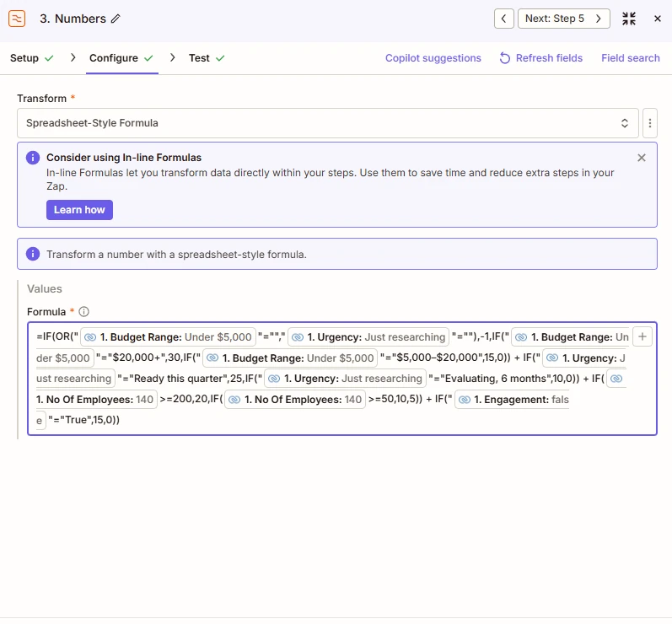The width and height of the screenshot is (672, 624).
Task: Click the "3. Numbers" step title
Action: click(73, 19)
